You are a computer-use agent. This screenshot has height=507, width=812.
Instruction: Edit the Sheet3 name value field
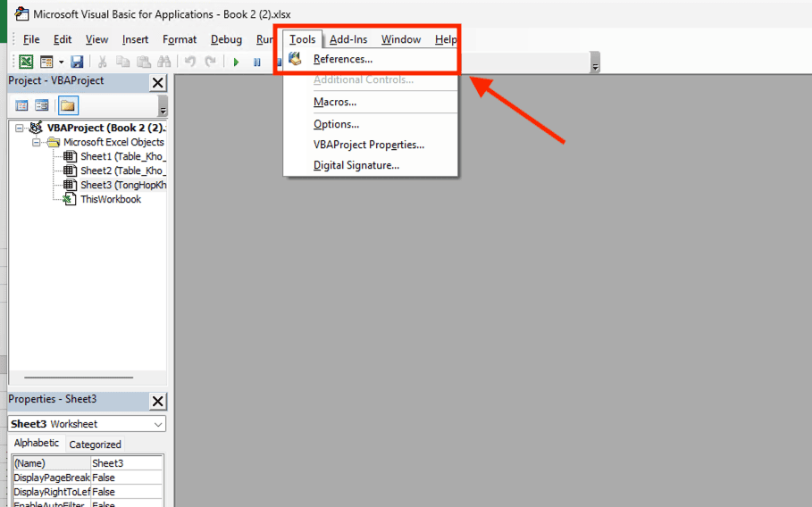point(127,463)
